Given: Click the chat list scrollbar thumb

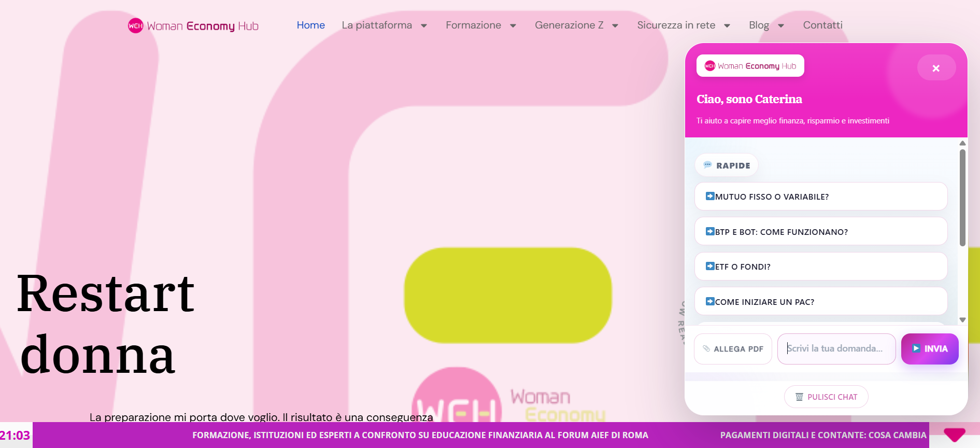Looking at the screenshot, I should click(x=962, y=198).
